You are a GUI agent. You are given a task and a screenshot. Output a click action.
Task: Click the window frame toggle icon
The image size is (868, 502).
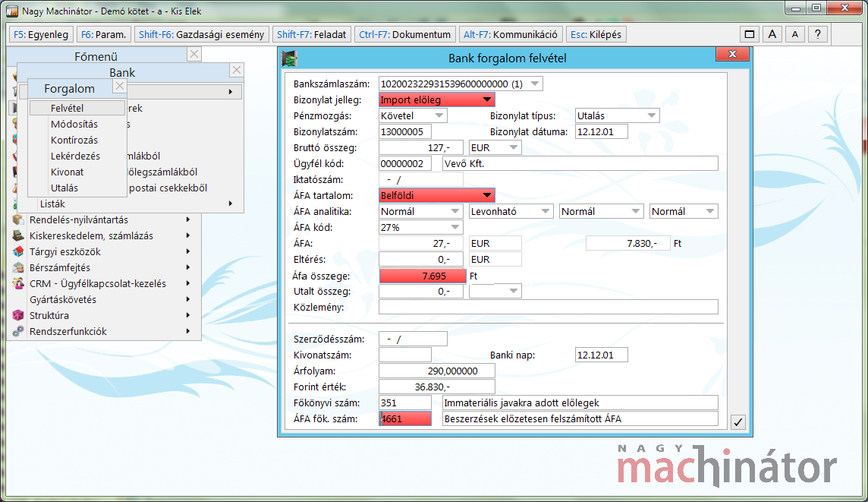[x=750, y=34]
